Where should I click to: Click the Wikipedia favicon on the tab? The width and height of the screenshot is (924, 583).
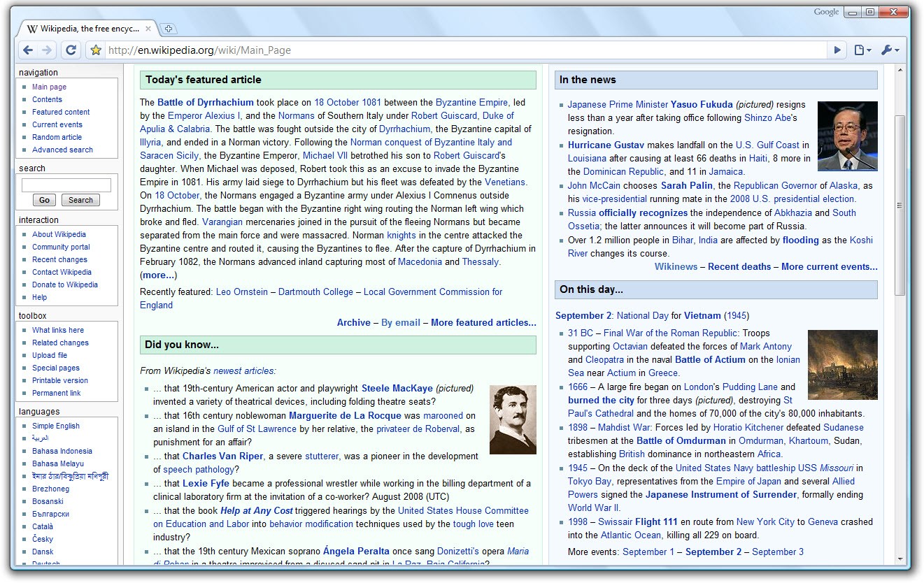31,29
